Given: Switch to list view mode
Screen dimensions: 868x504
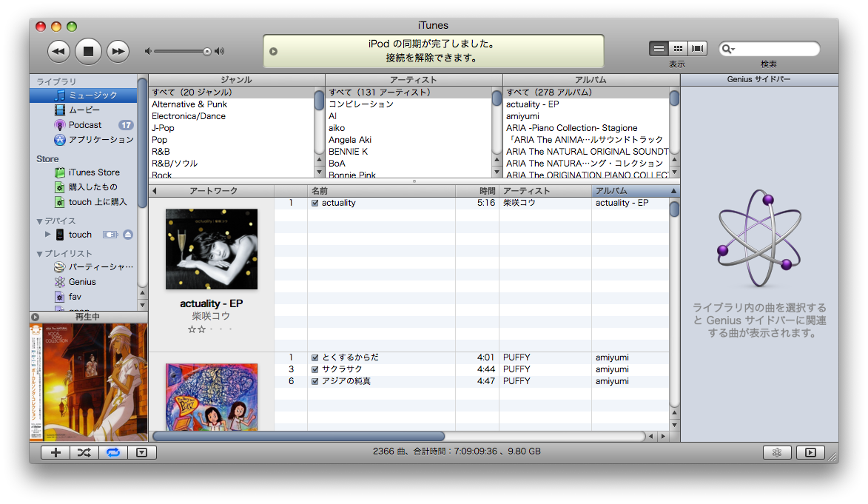Looking at the screenshot, I should [659, 49].
